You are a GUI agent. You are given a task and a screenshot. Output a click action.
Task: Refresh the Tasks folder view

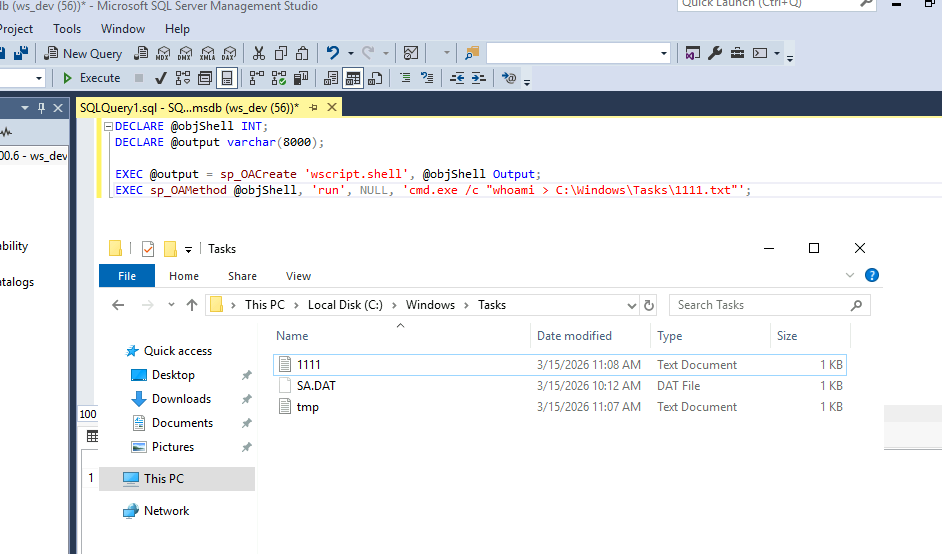pos(649,305)
